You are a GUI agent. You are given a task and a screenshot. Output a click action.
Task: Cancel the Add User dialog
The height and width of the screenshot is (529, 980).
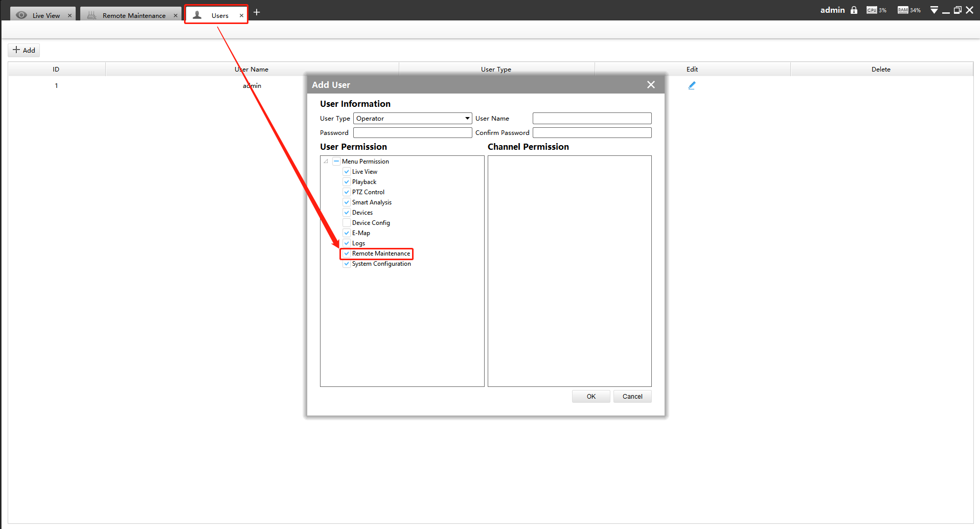tap(632, 397)
